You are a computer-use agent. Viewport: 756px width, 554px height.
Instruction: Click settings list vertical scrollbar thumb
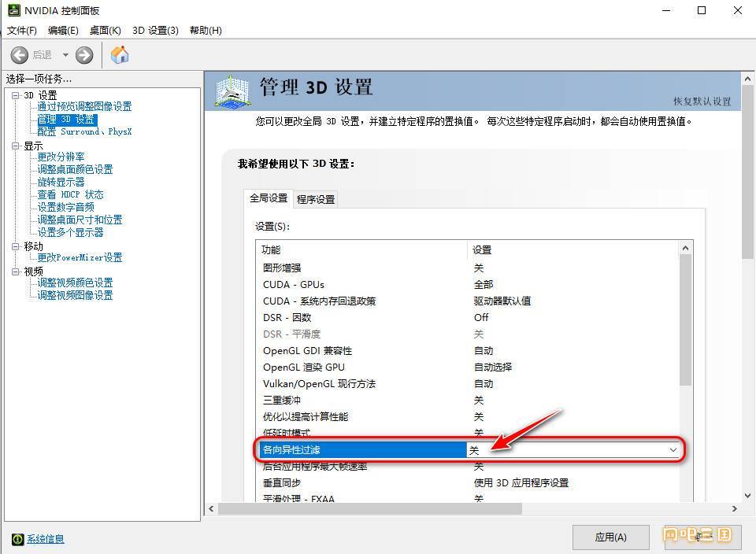point(685,319)
